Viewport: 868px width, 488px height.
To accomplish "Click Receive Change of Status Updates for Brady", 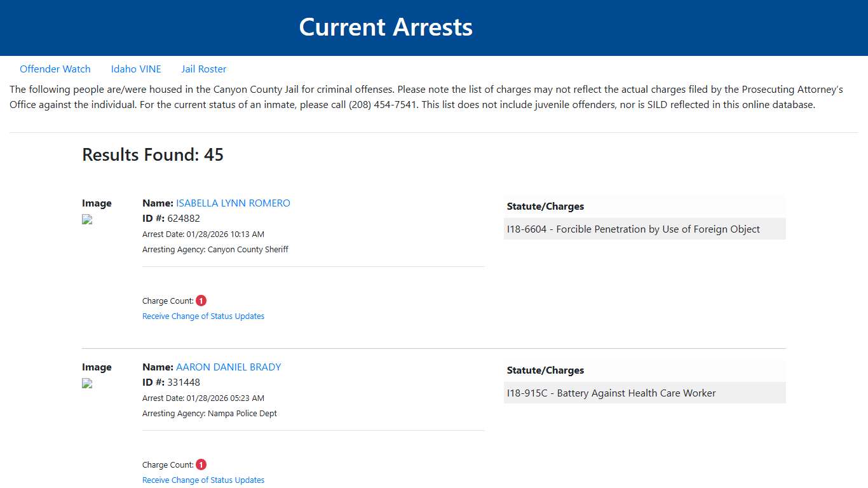I will point(203,480).
